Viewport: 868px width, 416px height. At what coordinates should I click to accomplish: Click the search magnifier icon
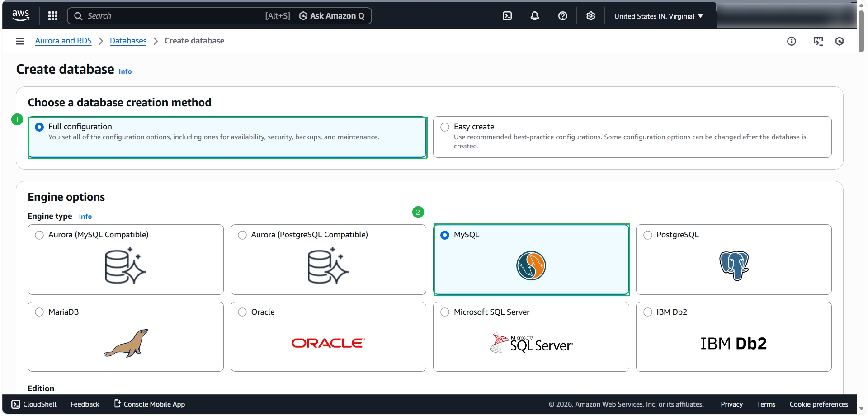78,16
